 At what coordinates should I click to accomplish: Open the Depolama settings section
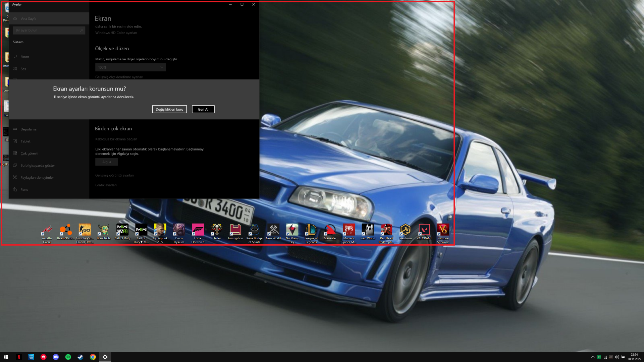coord(29,129)
